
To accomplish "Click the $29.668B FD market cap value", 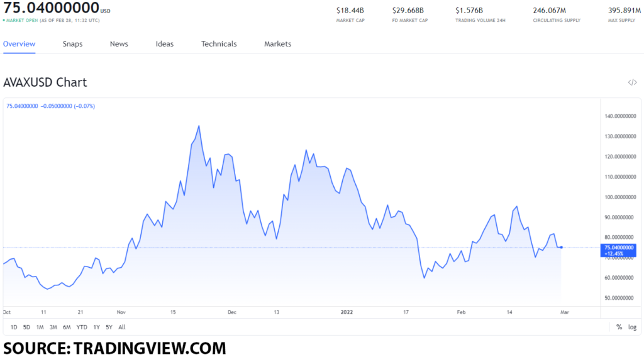I will (408, 10).
